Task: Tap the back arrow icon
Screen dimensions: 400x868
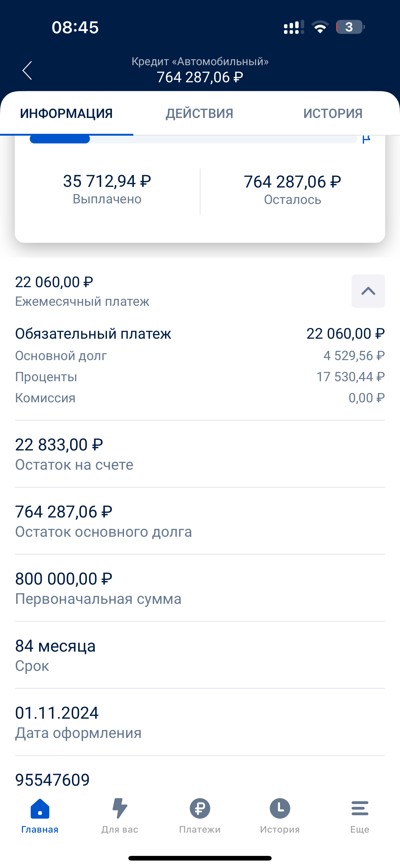Action: [27, 70]
